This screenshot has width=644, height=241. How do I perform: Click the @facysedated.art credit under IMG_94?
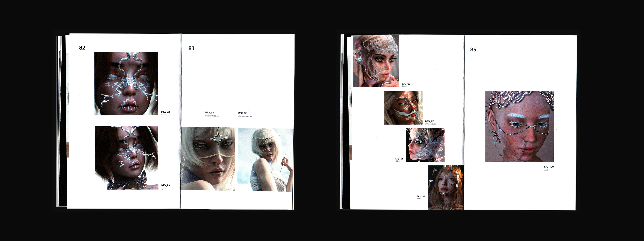[x=212, y=116]
